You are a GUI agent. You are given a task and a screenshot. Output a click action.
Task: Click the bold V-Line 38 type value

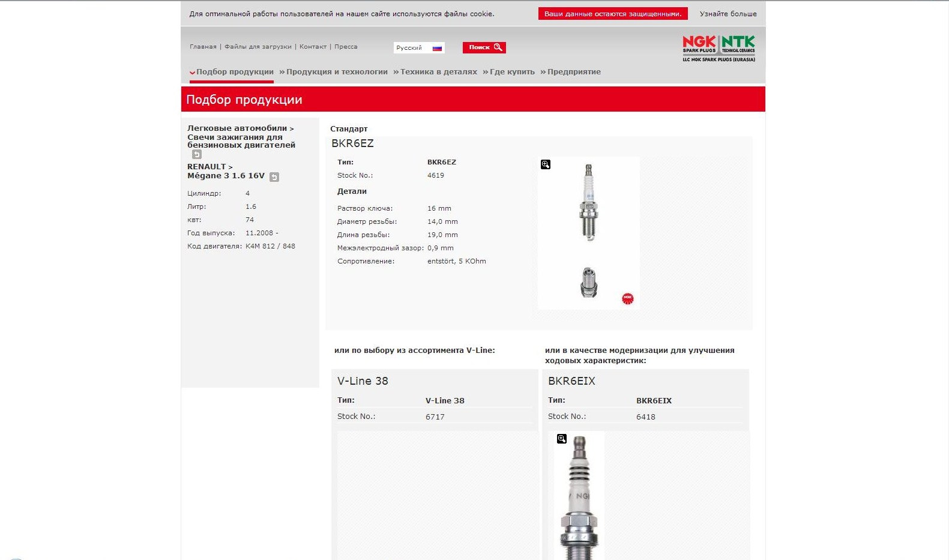click(x=445, y=400)
